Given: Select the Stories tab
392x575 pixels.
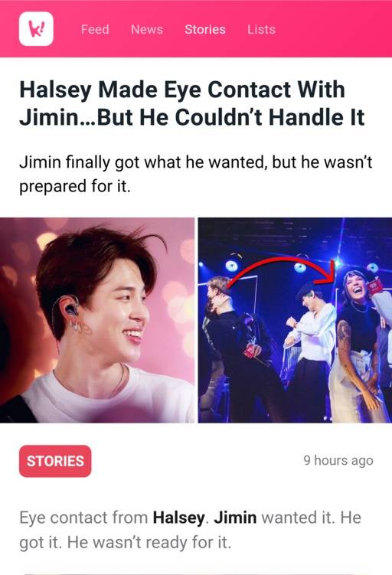Looking at the screenshot, I should 205,29.
